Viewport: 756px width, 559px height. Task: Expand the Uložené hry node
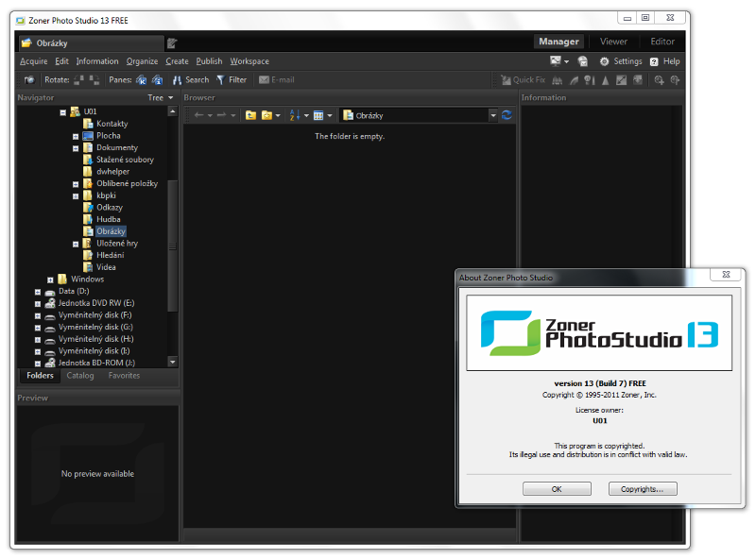[76, 244]
